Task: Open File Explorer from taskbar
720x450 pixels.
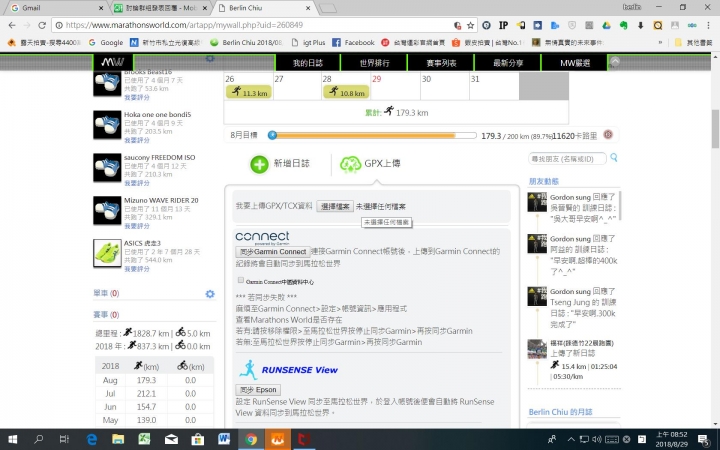Action: pyautogui.click(x=118, y=439)
